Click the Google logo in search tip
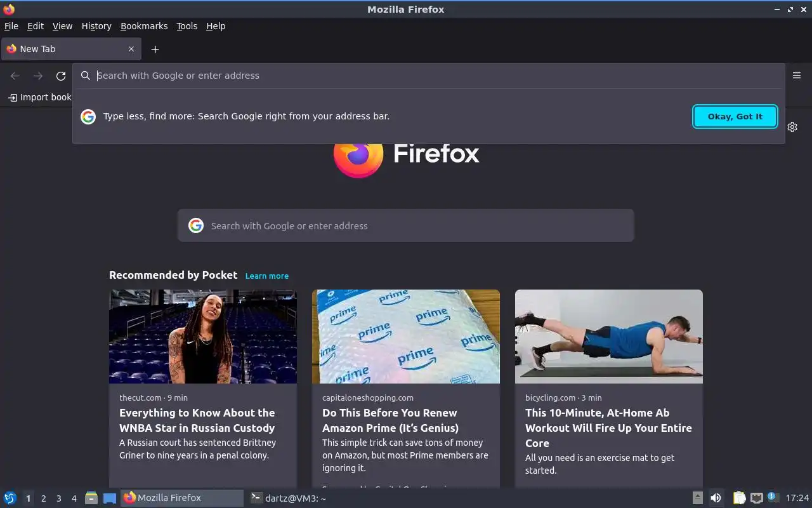This screenshot has width=812, height=508. pos(88,116)
